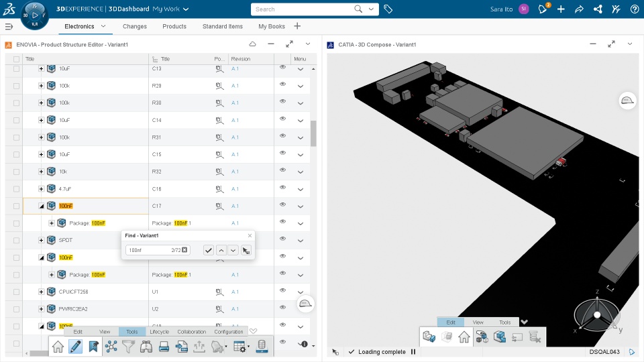Open row menu chevron for C15

(301, 155)
